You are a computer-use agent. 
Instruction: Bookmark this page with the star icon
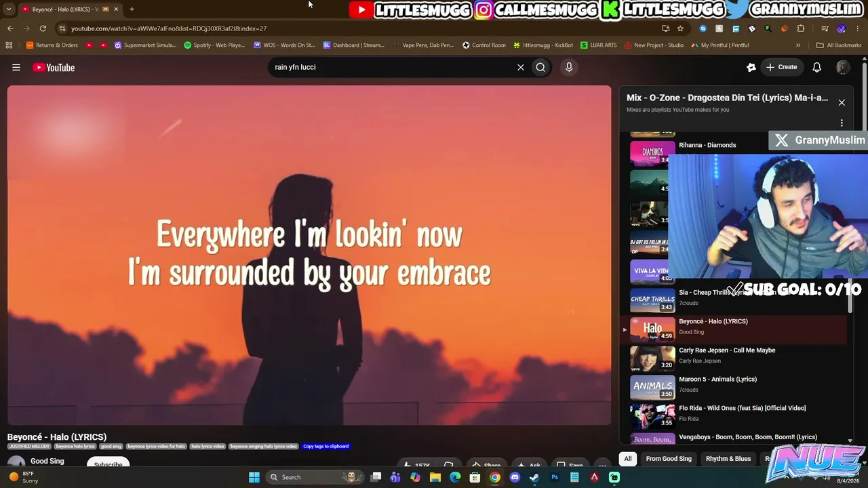click(680, 28)
